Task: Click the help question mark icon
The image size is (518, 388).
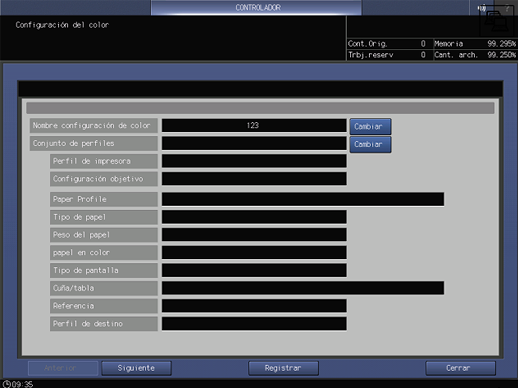Action: point(507,8)
